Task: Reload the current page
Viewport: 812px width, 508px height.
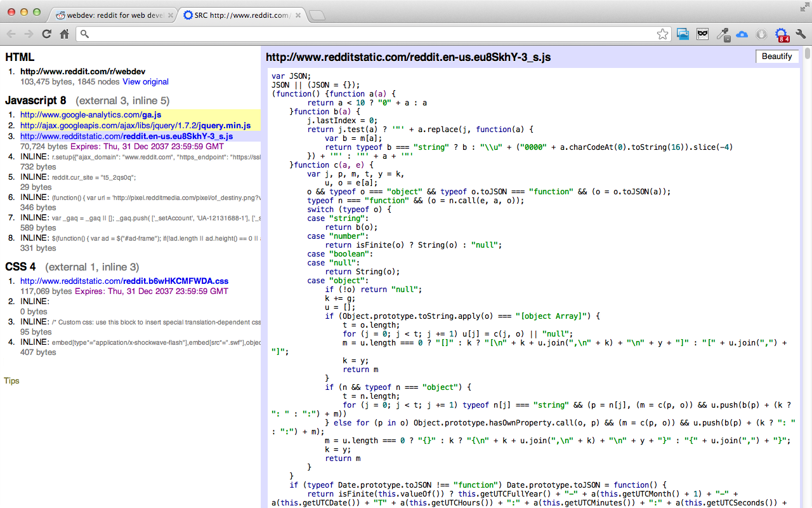Action: pyautogui.click(x=46, y=34)
